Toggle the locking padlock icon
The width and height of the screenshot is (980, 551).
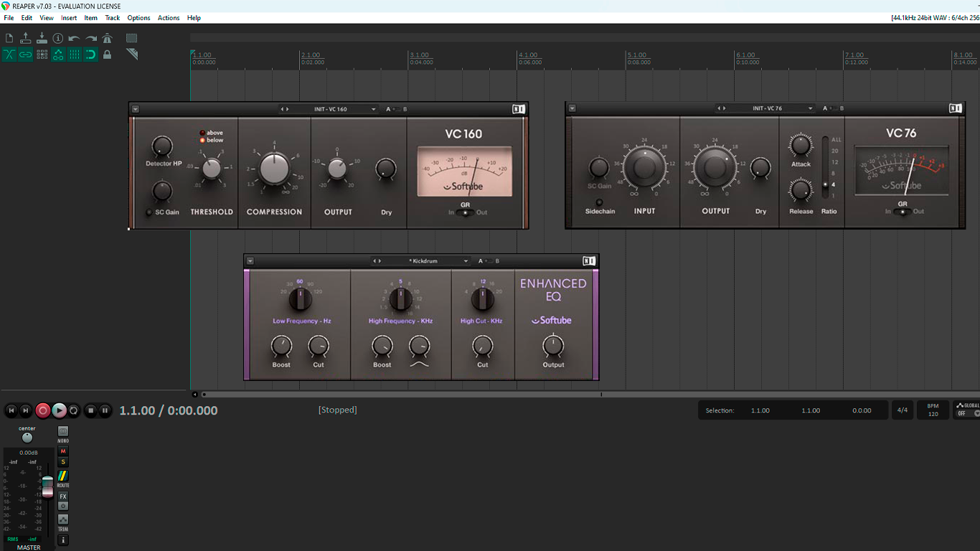click(x=108, y=55)
